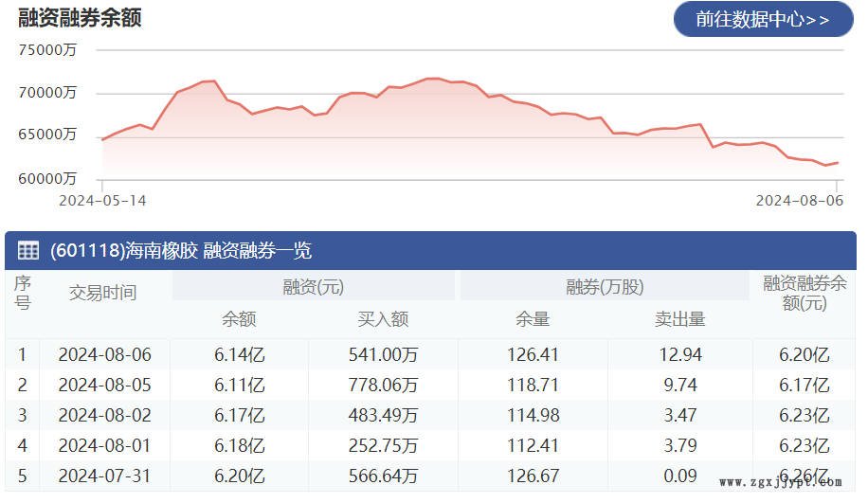Click sell volume 3.79
868x503 pixels.
coord(680,446)
